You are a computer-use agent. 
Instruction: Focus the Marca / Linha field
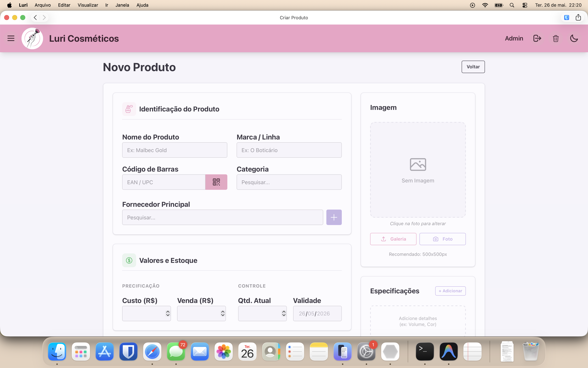click(x=289, y=150)
